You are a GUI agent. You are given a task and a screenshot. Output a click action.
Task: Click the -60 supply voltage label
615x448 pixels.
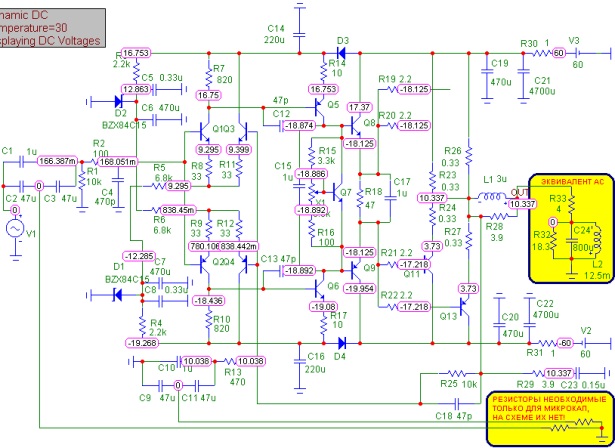coord(564,343)
